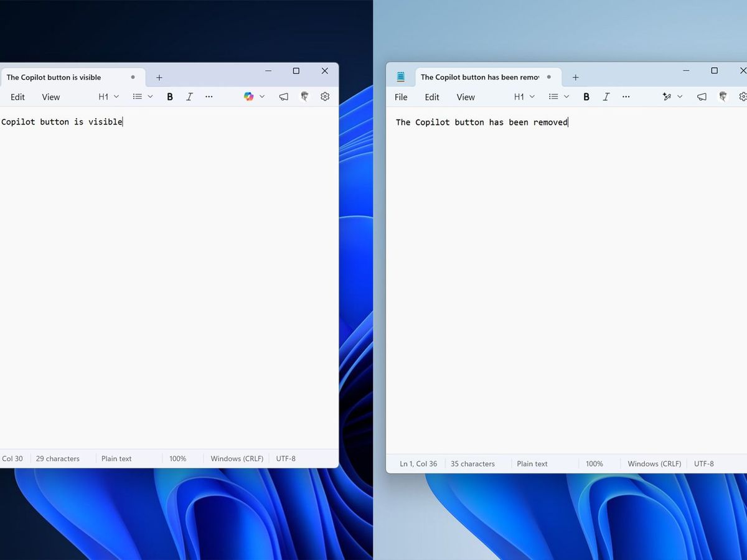Toggle Bold in the 'button is visible' window
Viewport: 747px width, 560px height.
click(x=170, y=96)
